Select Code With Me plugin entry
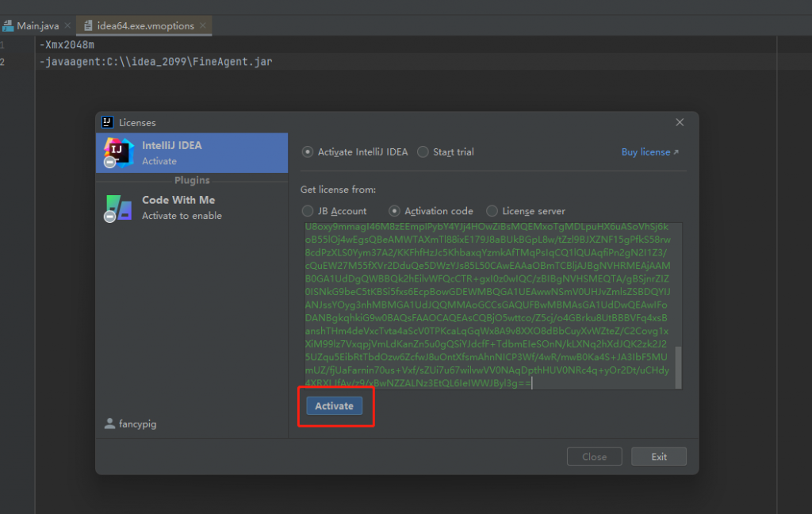 [192, 208]
